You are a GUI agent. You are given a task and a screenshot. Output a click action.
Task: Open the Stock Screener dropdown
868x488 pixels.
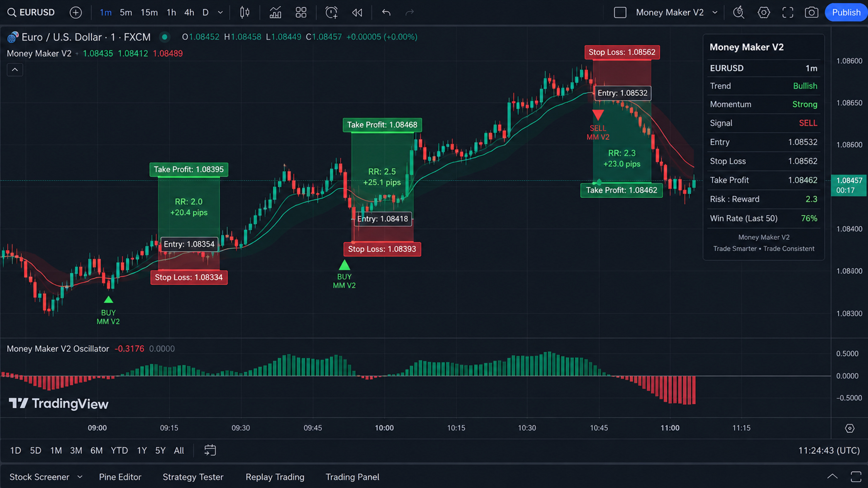pos(46,477)
